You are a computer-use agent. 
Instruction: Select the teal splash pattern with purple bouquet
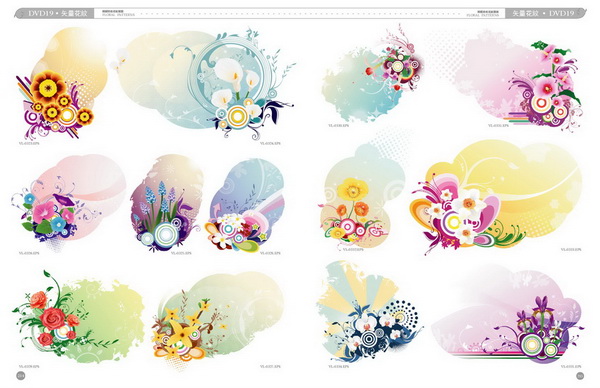click(x=373, y=75)
